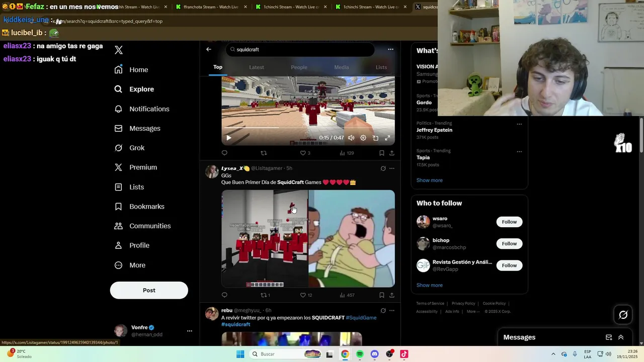Go back using the arrow beside search
The image size is (644, 362).
pyautogui.click(x=209, y=49)
